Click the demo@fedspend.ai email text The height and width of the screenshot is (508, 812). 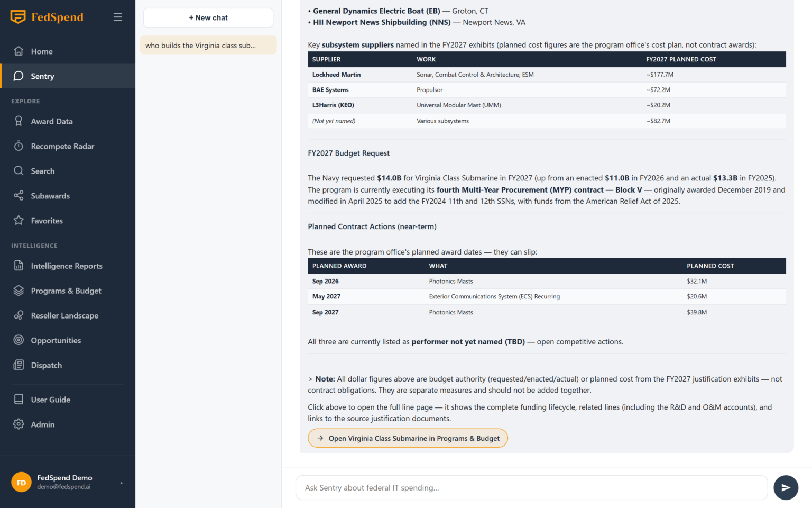(64, 487)
